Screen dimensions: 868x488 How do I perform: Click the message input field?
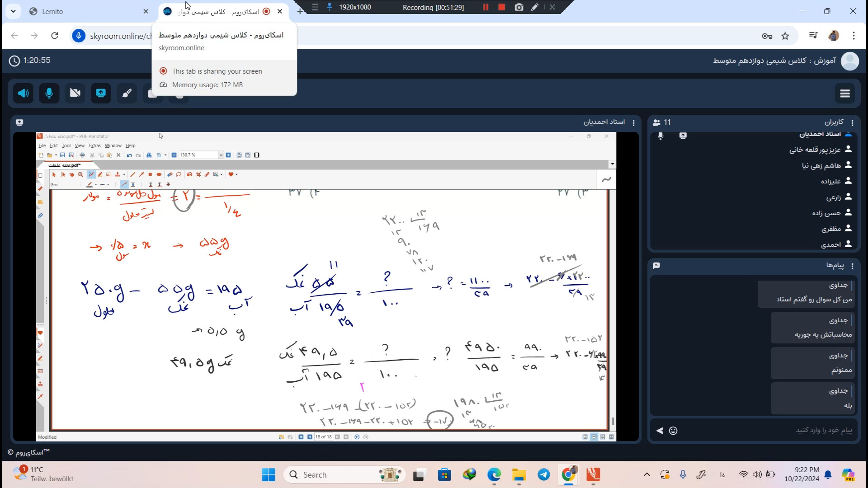(x=769, y=430)
